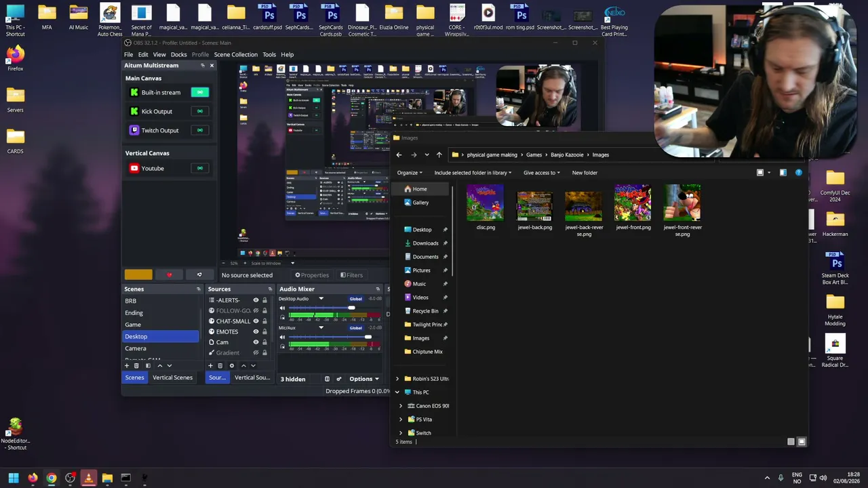Open advanced audio properties gears icon
Viewport: 868px width, 488px height.
pyautogui.click(x=339, y=379)
